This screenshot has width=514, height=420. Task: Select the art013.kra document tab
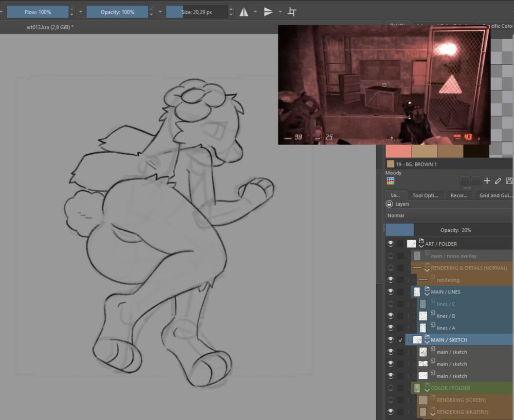coord(50,27)
